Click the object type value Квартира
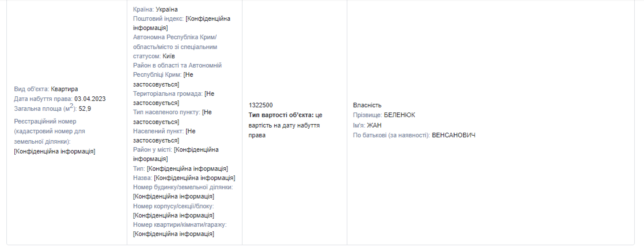644x251 pixels. (64, 89)
